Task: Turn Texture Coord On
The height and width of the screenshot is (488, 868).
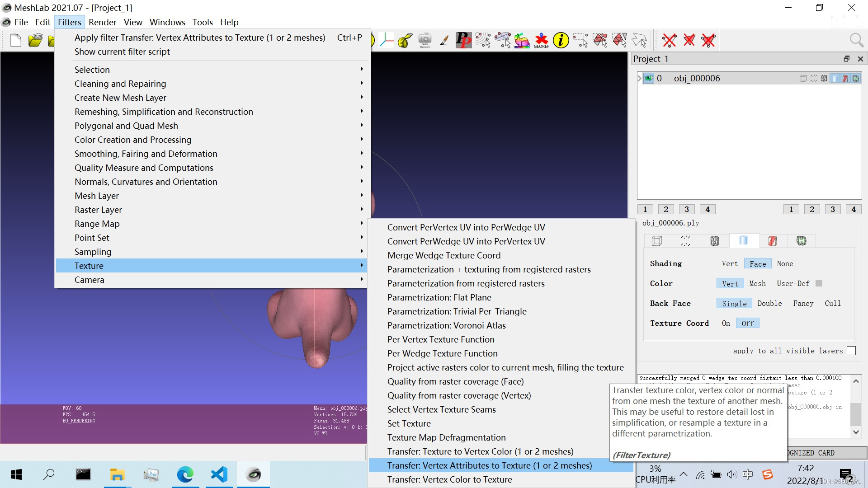Action: [x=726, y=323]
